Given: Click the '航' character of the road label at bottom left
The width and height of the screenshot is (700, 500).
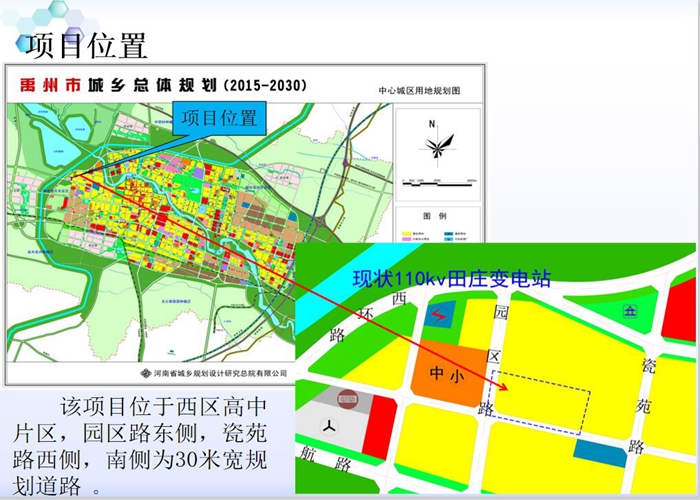Looking at the screenshot, I should [308, 454].
